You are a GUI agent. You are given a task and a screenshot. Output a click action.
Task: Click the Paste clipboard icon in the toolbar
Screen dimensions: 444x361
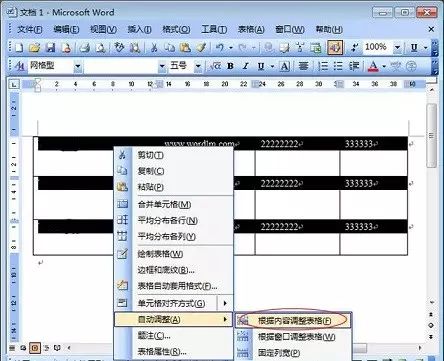(185, 48)
